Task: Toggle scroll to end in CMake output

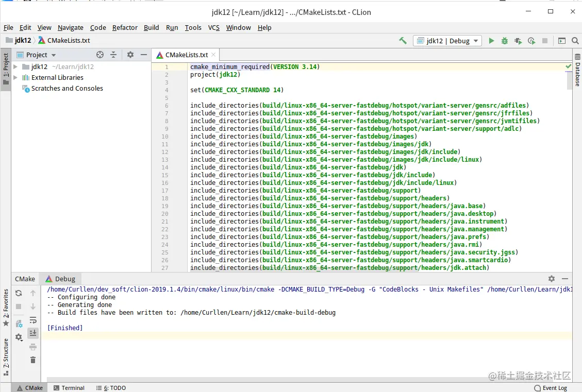Action: [32, 333]
